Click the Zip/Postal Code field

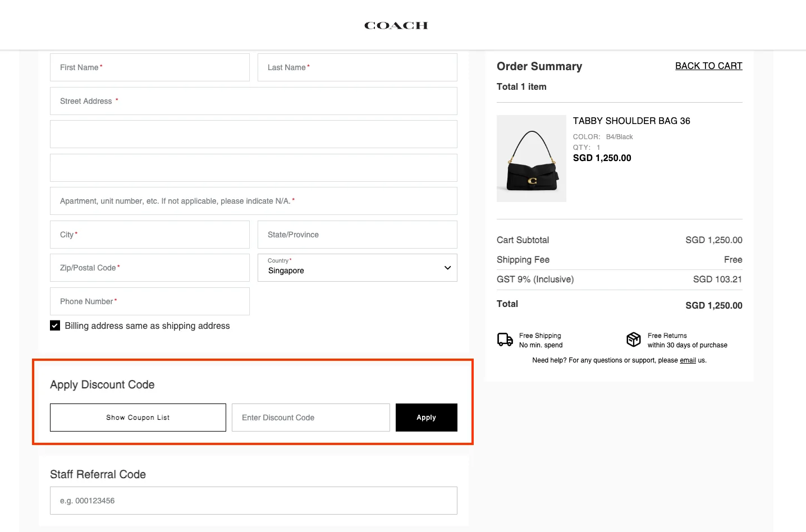point(150,268)
